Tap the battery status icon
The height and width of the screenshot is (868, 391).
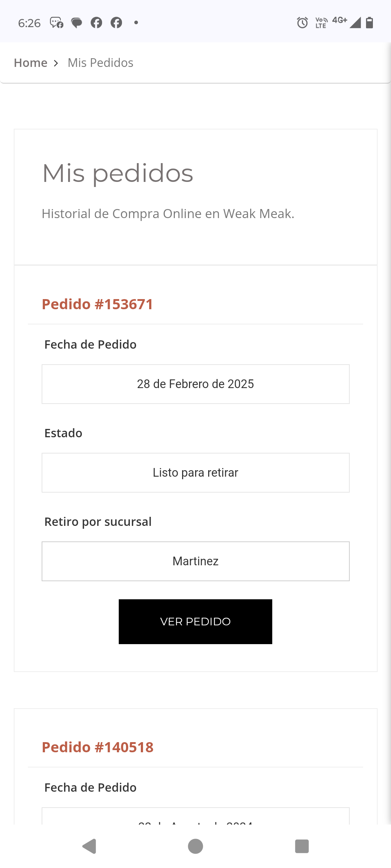369,23
